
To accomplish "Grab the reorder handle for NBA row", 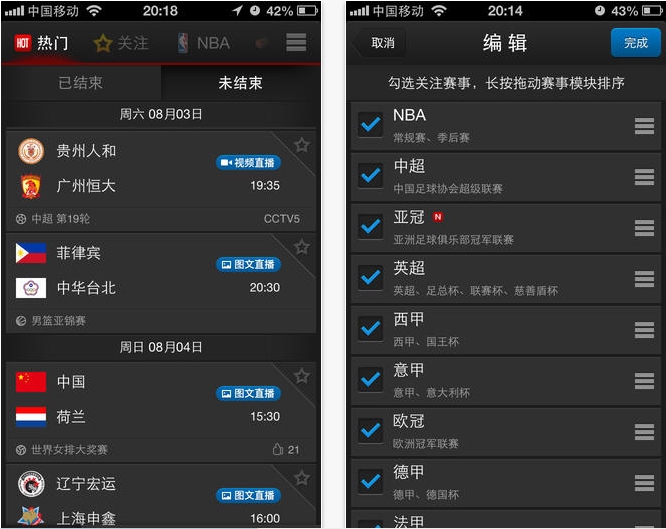I will coord(644,126).
